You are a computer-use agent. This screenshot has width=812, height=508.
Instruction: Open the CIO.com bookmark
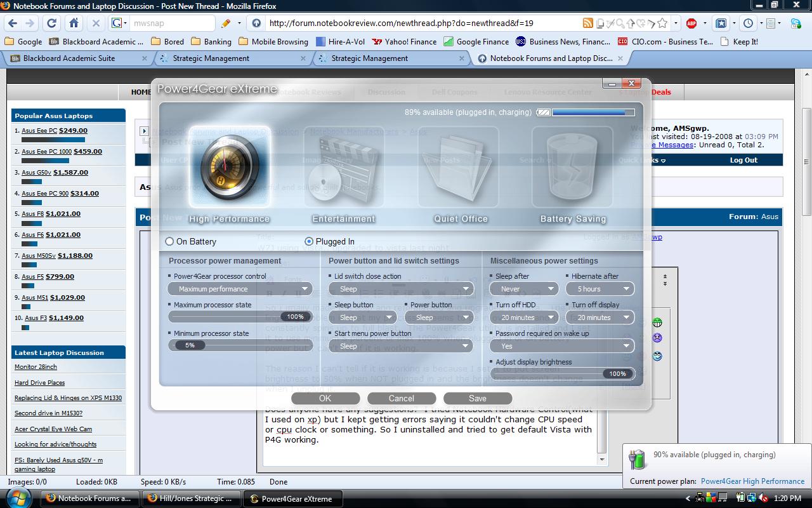(x=665, y=41)
